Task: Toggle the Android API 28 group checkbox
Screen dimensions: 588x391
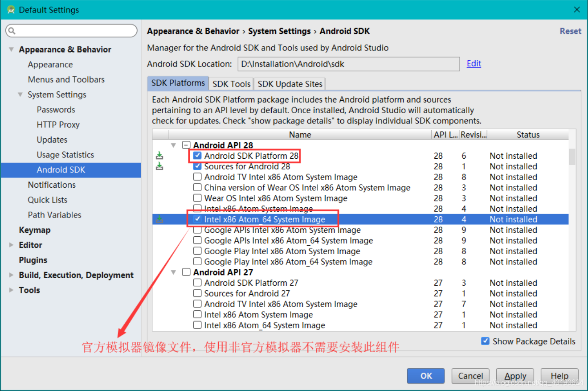Action: [x=186, y=145]
